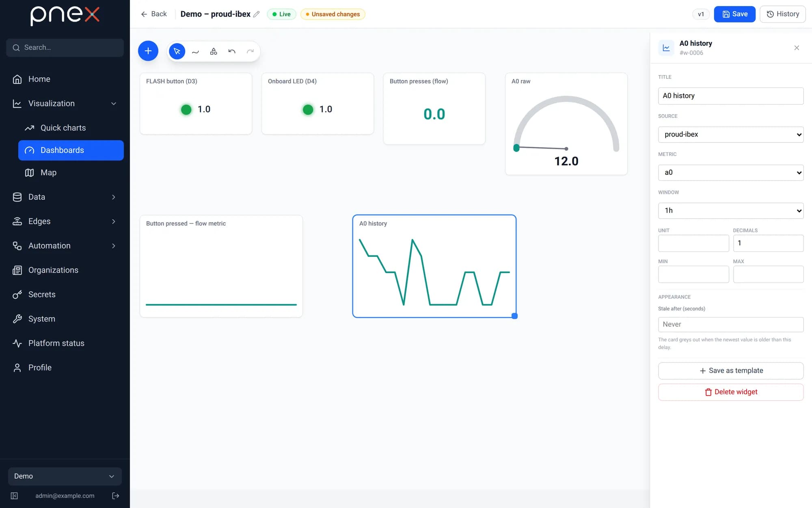812x508 pixels.
Task: Click the Stale after seconds field
Action: [x=730, y=324]
